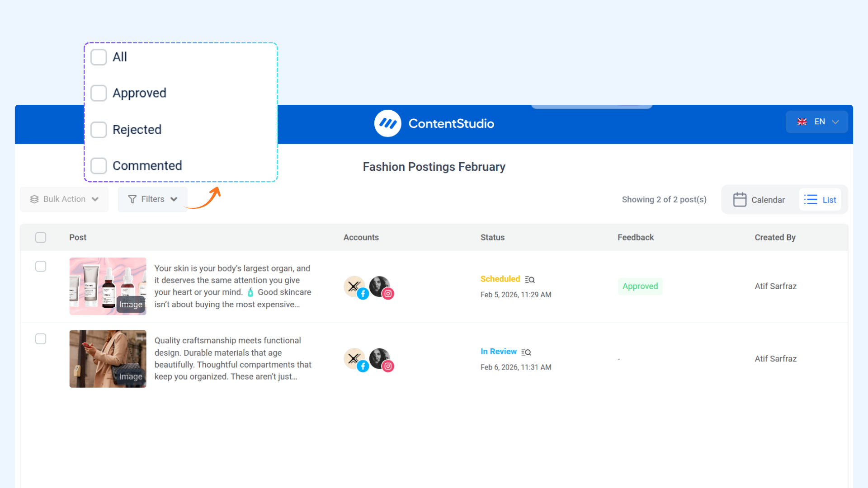
Task: Click the Approved feedback badge
Action: [x=640, y=286]
